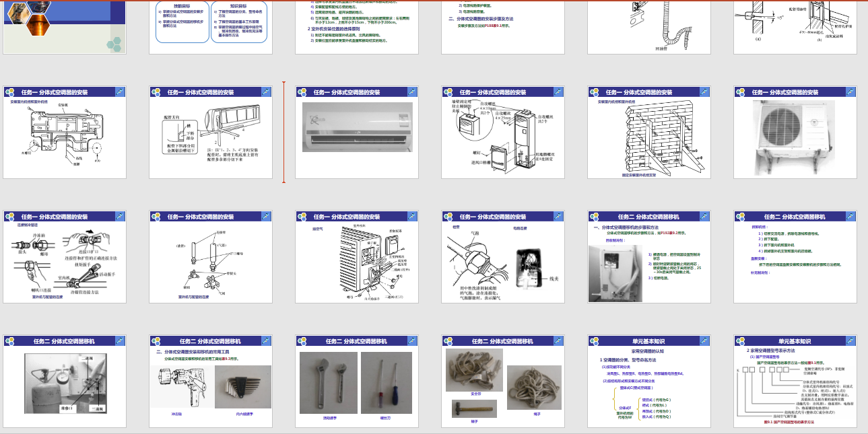Select the 家用空调器型号表示方法 slide
The height and width of the screenshot is (434, 868).
click(795, 382)
